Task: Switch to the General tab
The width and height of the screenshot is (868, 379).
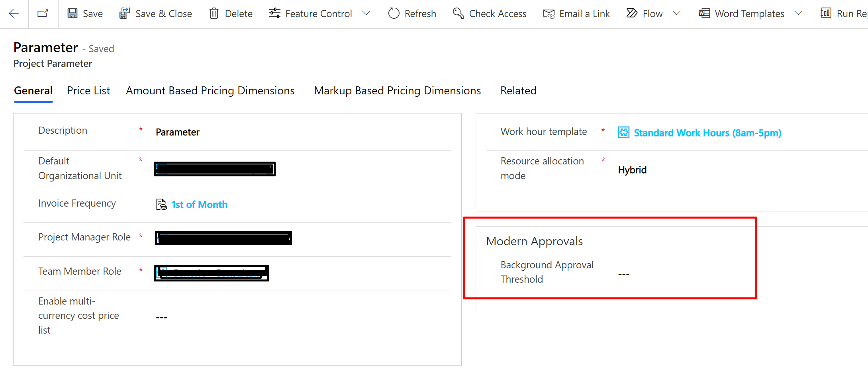Action: point(33,91)
